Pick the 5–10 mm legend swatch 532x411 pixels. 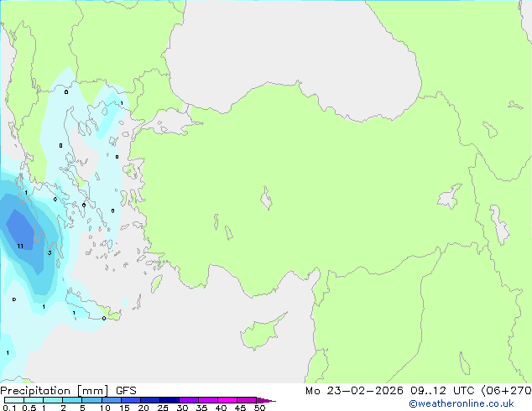[x=91, y=400]
